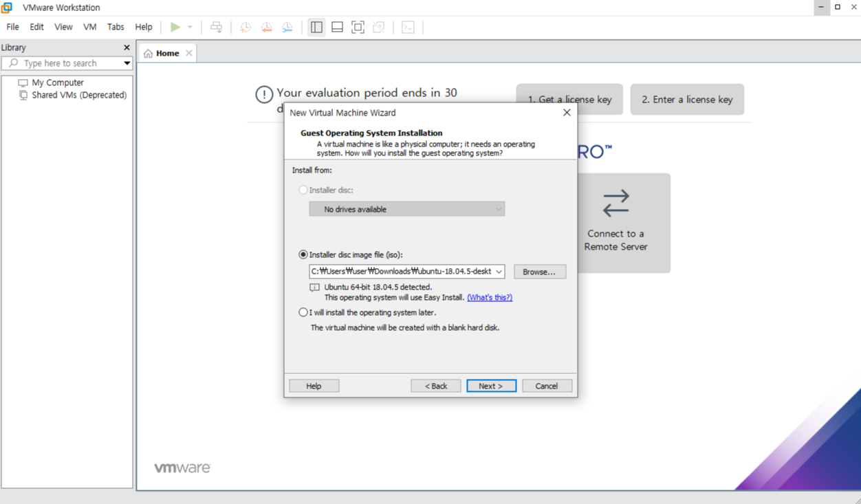The image size is (861, 504).
Task: Enter full screen mode toolbar icon
Action: [358, 27]
